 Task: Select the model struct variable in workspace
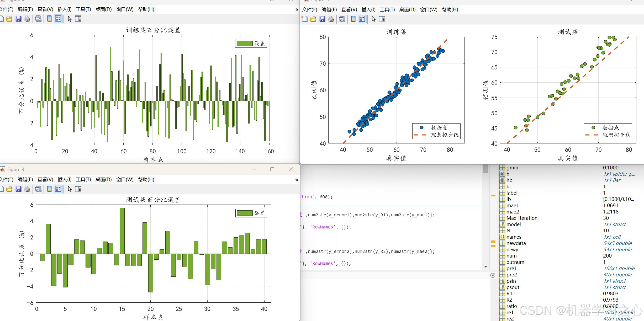point(513,224)
